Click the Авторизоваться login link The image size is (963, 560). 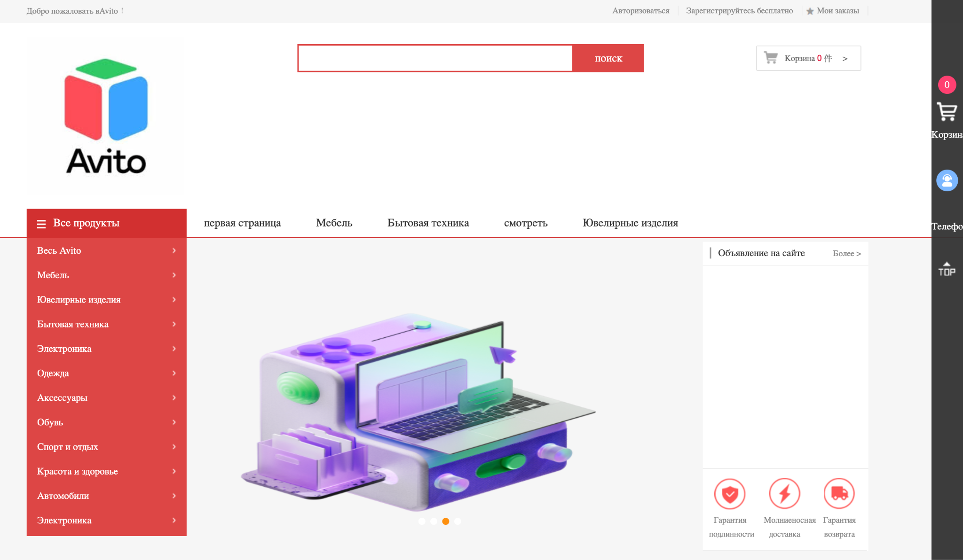[640, 11]
